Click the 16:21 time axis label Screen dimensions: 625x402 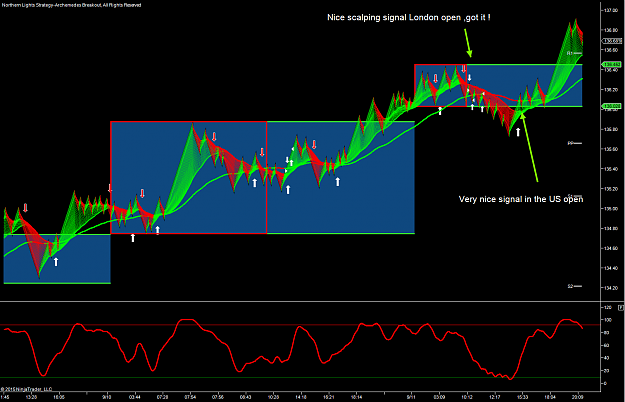click(328, 397)
